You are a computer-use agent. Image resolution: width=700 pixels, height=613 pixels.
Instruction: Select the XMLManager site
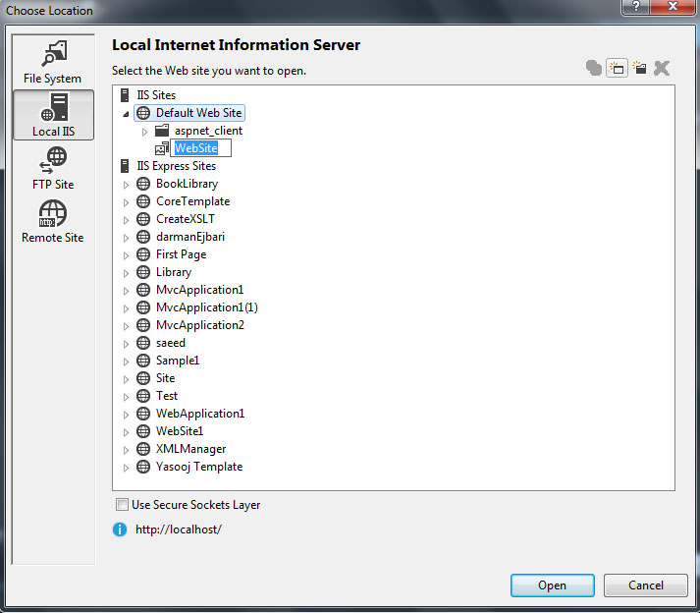click(190, 449)
